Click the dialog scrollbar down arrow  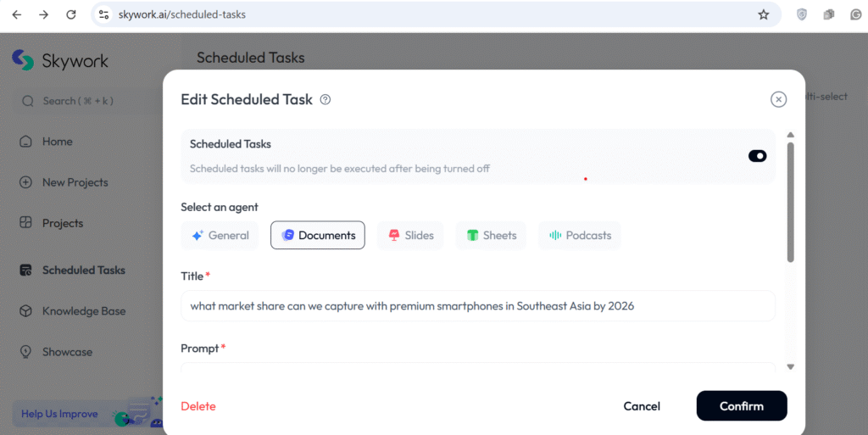(791, 366)
